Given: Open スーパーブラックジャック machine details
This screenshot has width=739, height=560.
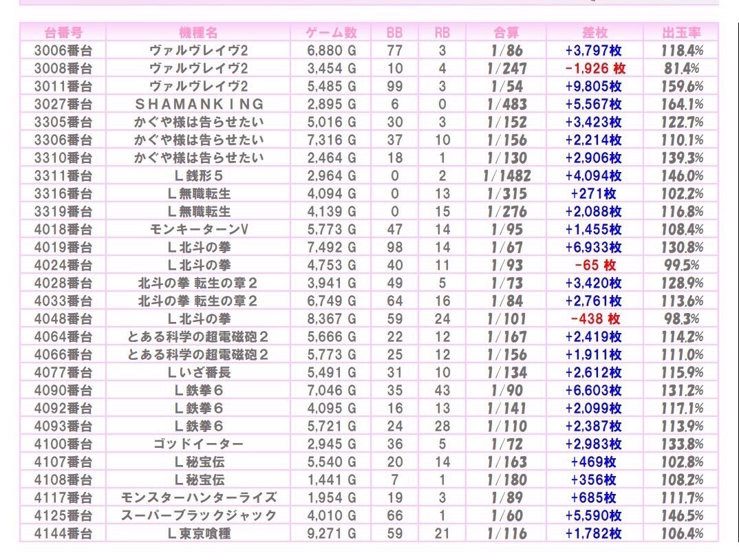Looking at the screenshot, I should (198, 515).
